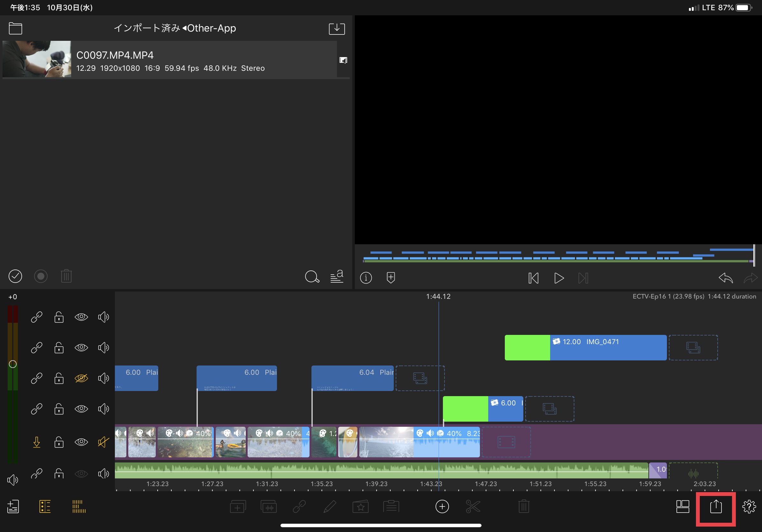Screen dimensions: 762x532
Task: Click the import download icon at top
Action: coord(337,28)
